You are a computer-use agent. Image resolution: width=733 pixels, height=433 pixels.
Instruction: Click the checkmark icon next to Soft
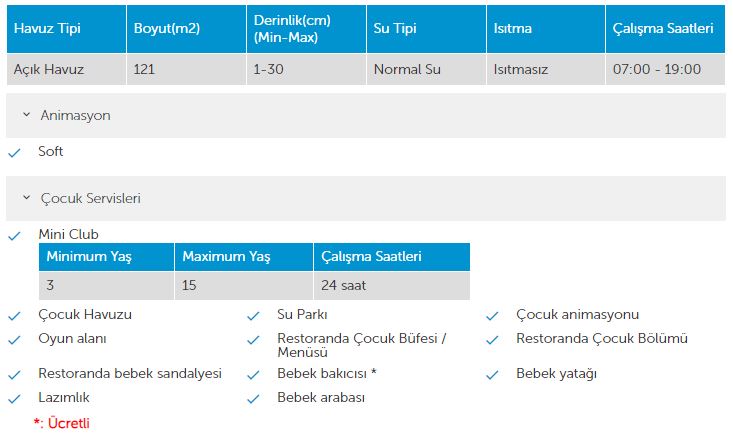coord(13,153)
